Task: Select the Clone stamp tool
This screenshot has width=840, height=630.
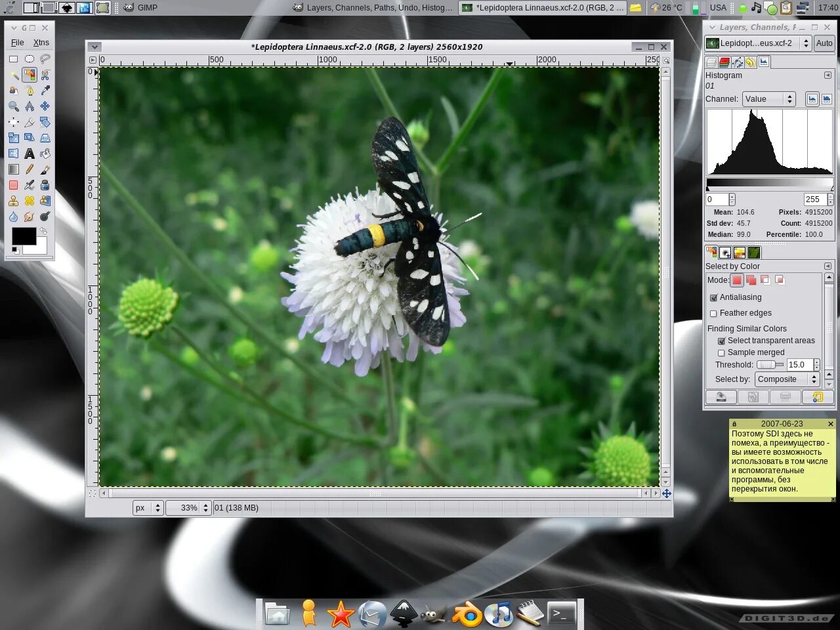Action: click(x=13, y=201)
